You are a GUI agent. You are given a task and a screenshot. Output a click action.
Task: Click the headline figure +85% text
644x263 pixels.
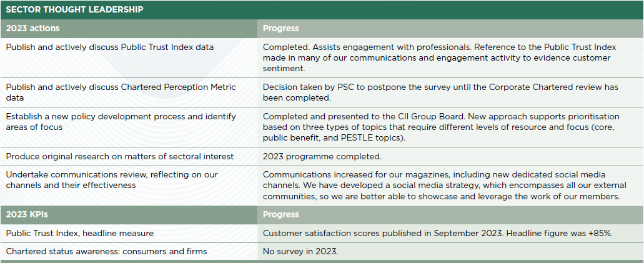coord(560,234)
